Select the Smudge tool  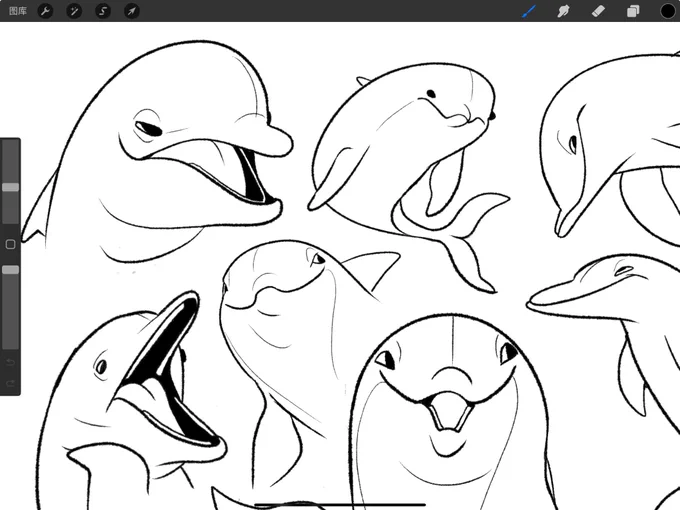pos(563,11)
